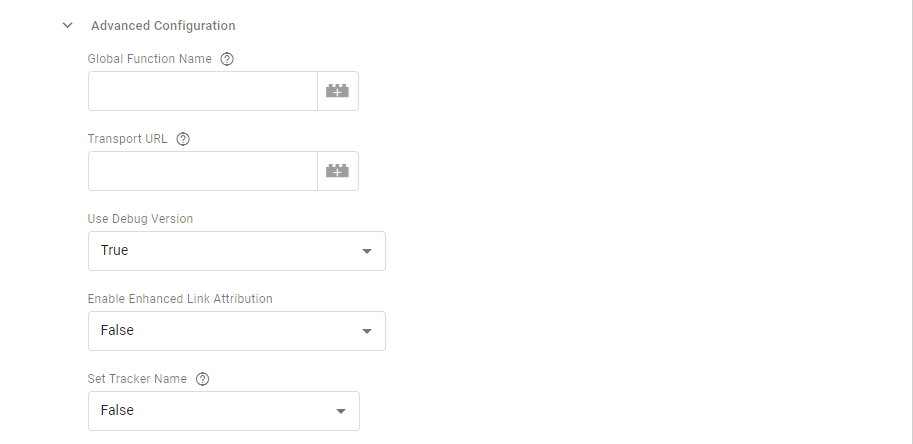Click the 'True' value under Use Debug Version
Screen dimensions: 913x444
[x=115, y=250]
